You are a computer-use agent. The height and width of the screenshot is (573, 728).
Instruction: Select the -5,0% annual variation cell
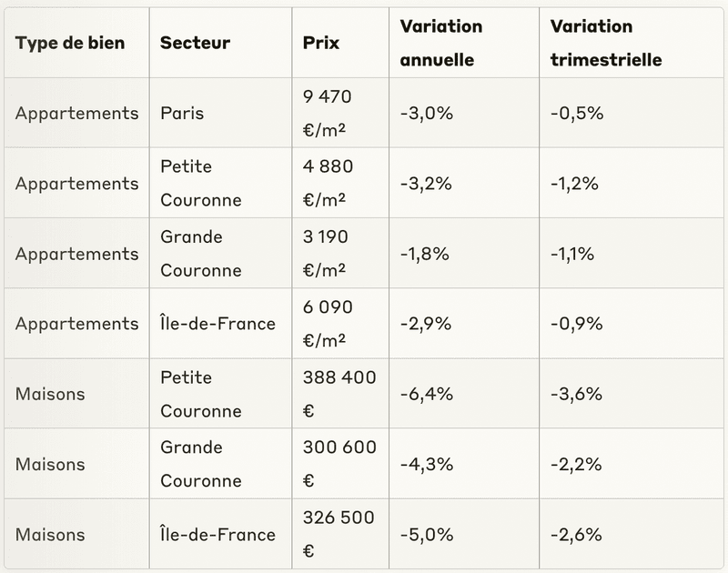pyautogui.click(x=426, y=534)
